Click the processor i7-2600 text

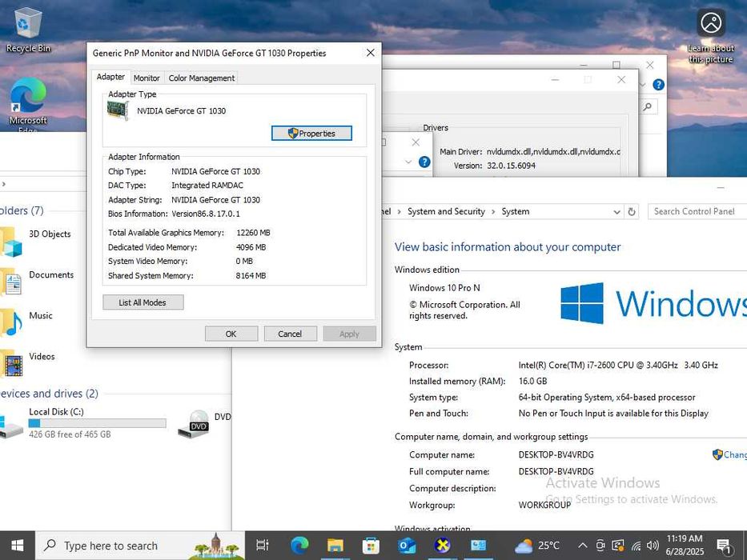[618, 366]
